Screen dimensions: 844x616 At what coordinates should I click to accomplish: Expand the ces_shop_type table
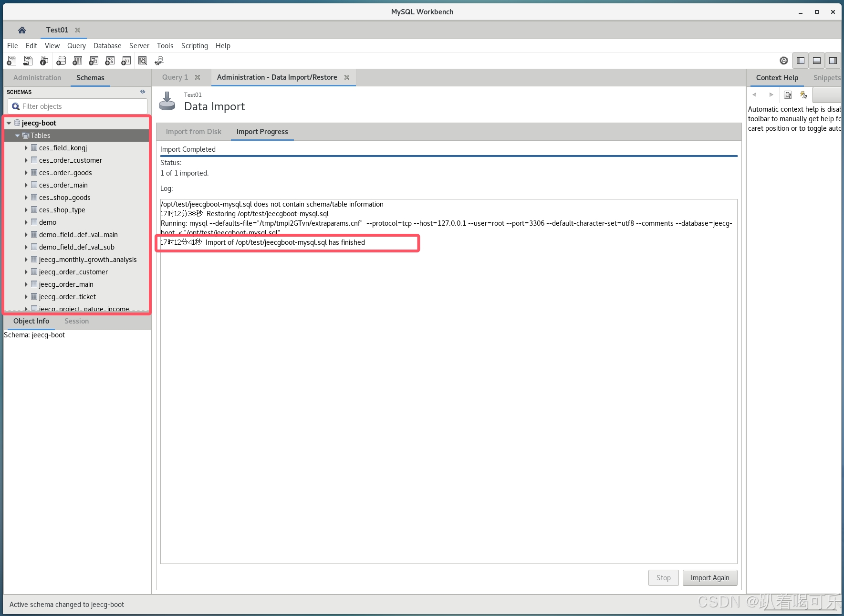pos(26,210)
